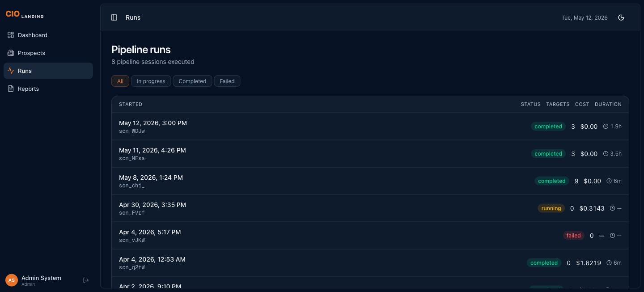Switch to dark mode moon icon
Image resolution: width=644 pixels, height=292 pixels.
click(621, 17)
